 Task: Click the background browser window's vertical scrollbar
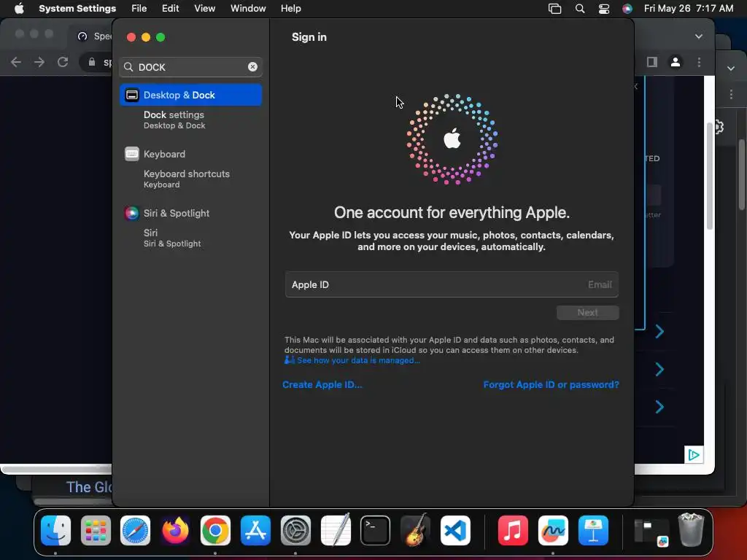[x=709, y=176]
